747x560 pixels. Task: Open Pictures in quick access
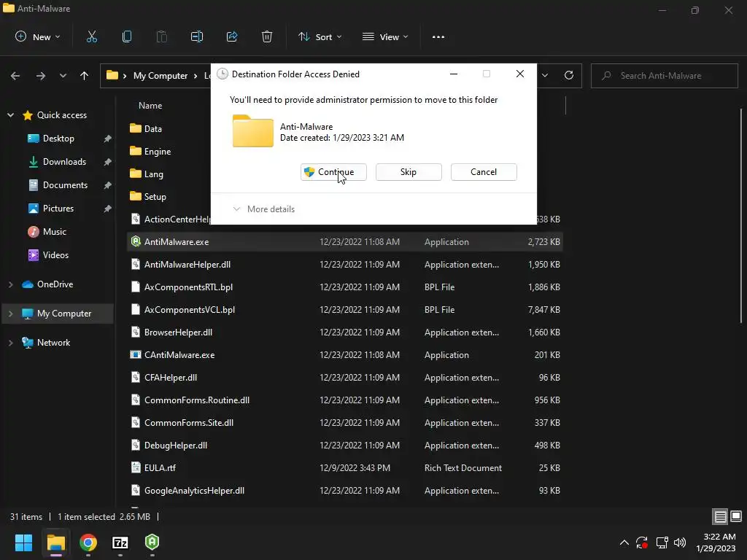58,209
